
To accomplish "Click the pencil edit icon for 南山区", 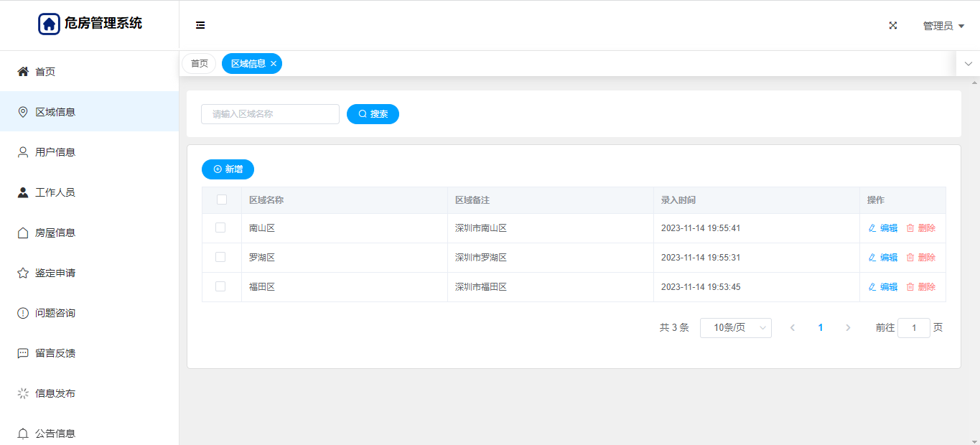I will 872,228.
